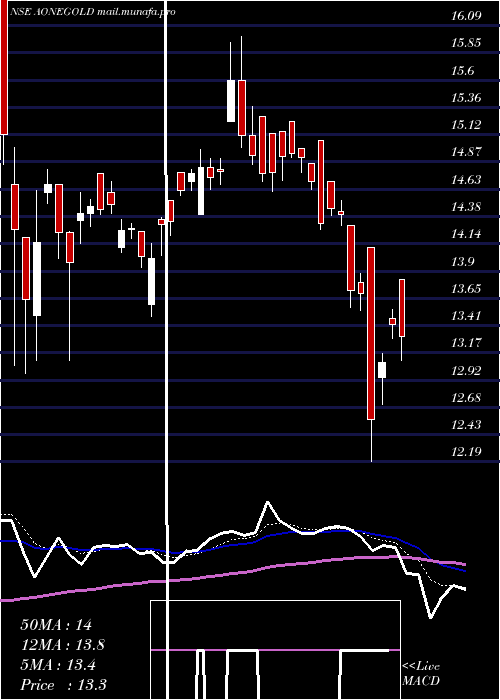Image resolution: width=500 pixels, height=700 pixels.
Task: Select the 13.17 price axis label
Action: [x=466, y=343]
